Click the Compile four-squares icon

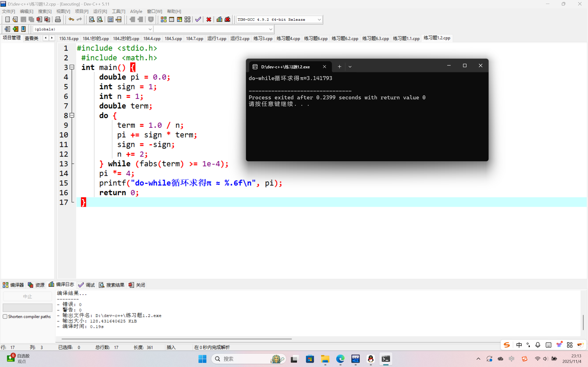164,19
